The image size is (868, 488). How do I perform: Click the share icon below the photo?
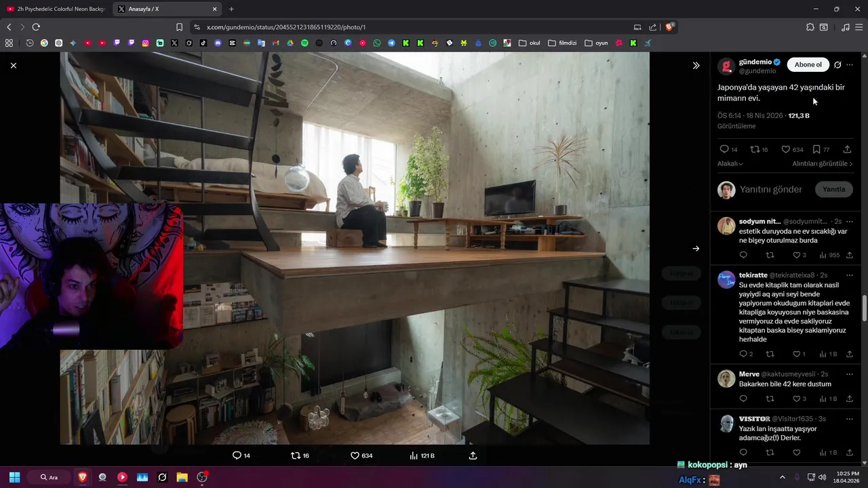tap(473, 455)
